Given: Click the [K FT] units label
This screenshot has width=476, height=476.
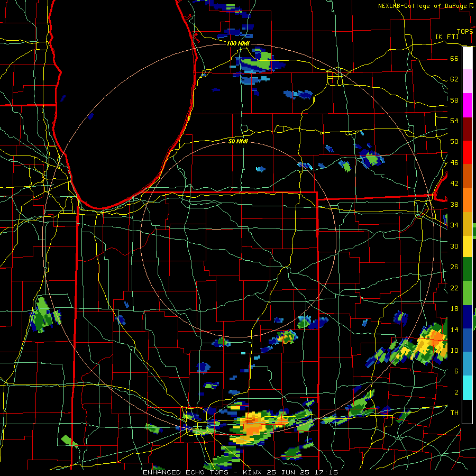Looking at the screenshot, I should 447,36.
